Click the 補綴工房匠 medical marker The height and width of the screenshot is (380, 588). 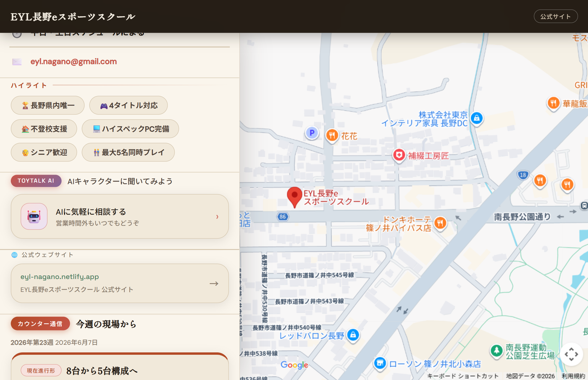pos(399,155)
